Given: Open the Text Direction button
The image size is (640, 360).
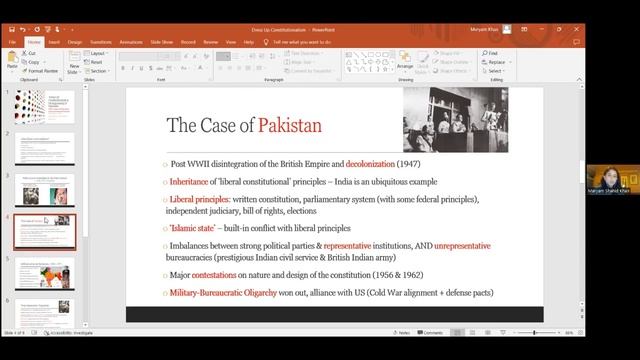Looking at the screenshot, I should pos(304,53).
